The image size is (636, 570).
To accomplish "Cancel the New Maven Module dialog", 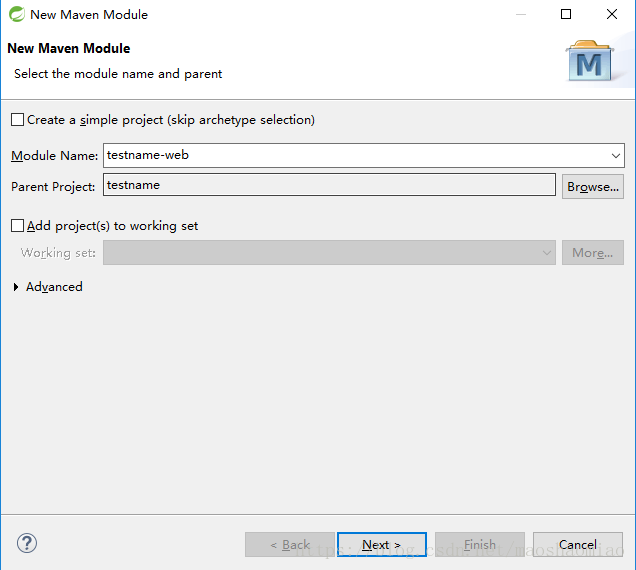I will 578,544.
